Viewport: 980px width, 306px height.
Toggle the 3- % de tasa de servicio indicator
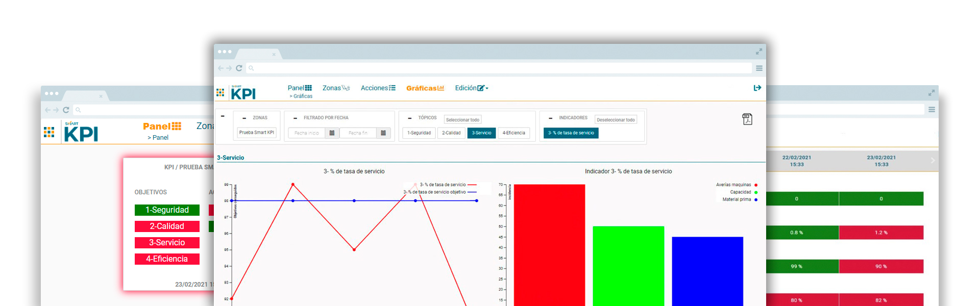click(x=571, y=133)
